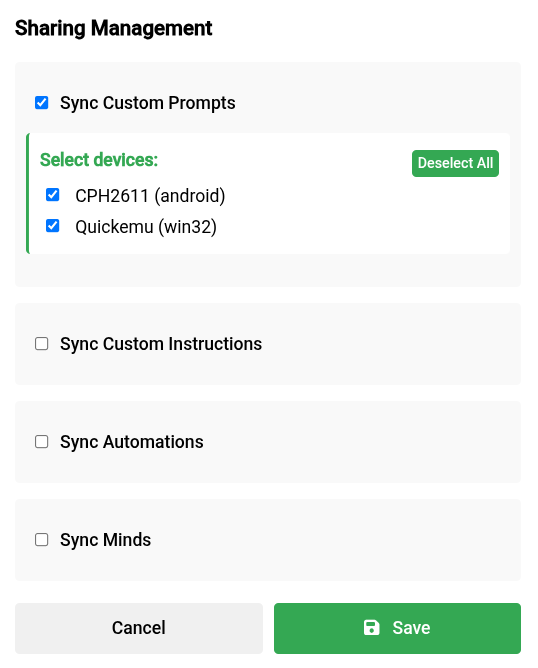Click the Sync Automations label text
This screenshot has height=668, width=538.
131,442
